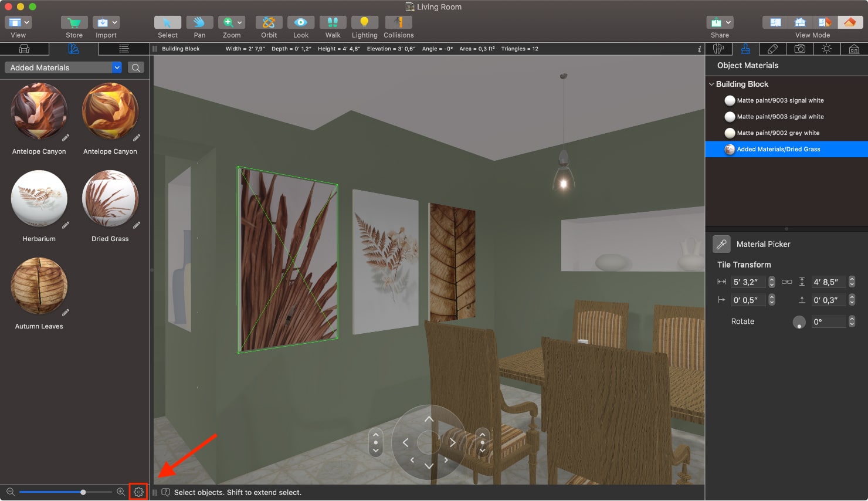Click the info 'i' icon in the dimensions bar
The image size is (868, 501).
(699, 49)
